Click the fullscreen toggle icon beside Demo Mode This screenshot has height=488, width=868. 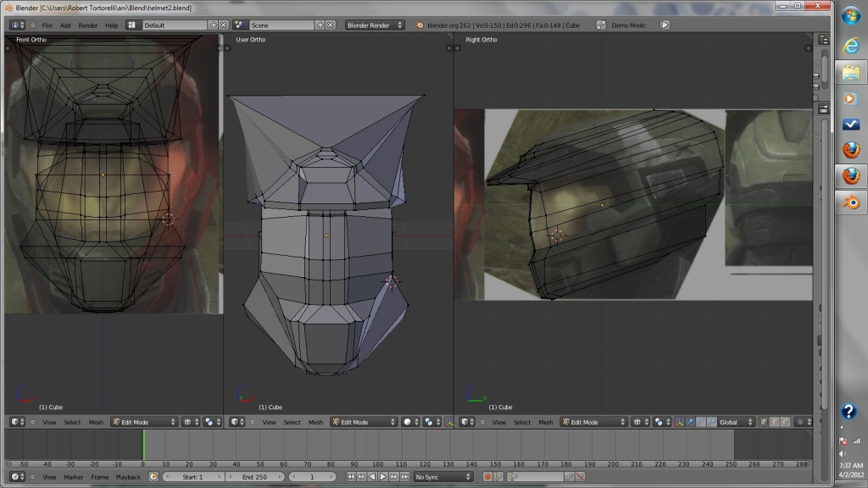point(601,25)
